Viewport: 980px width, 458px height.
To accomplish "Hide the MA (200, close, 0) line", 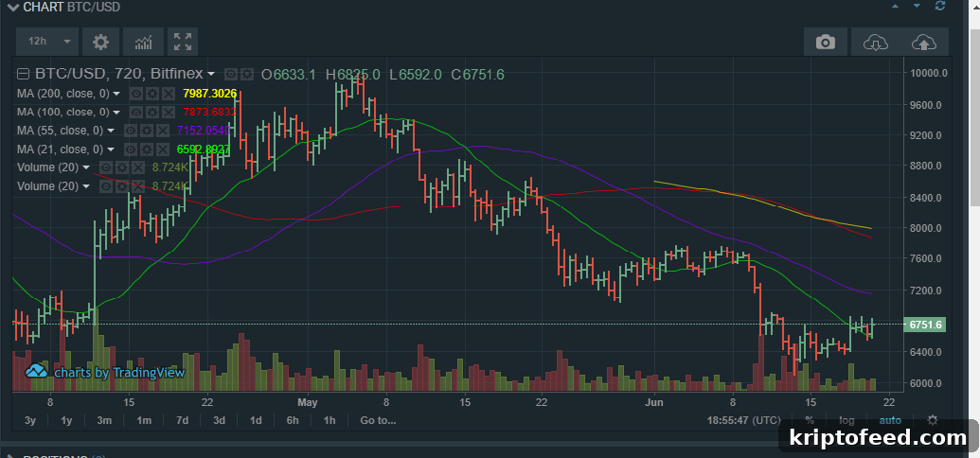I will click(x=135, y=94).
